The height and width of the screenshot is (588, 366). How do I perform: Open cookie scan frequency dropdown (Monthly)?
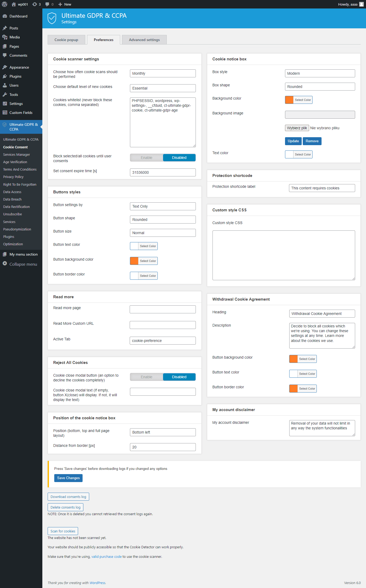(x=163, y=73)
